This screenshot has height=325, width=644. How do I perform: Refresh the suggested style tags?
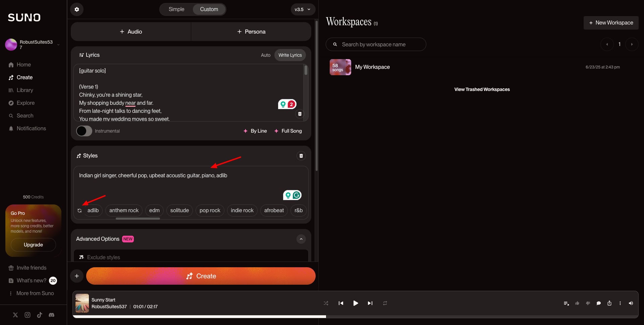79,211
